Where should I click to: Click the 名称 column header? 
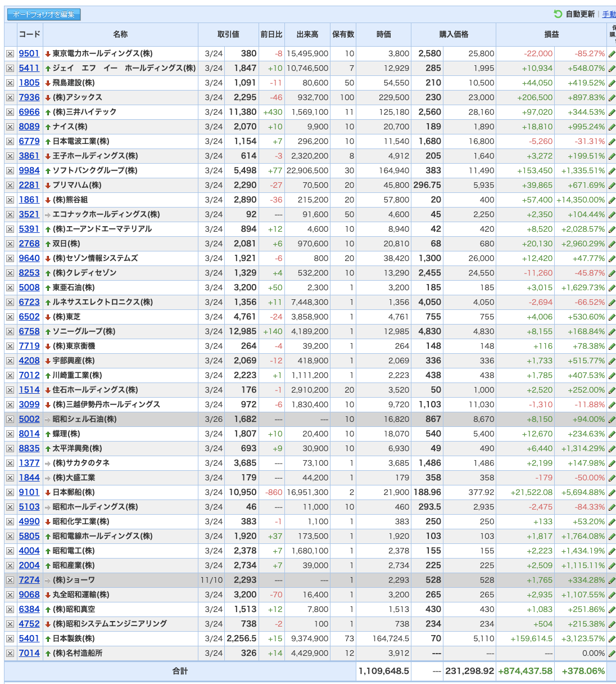coord(120,34)
